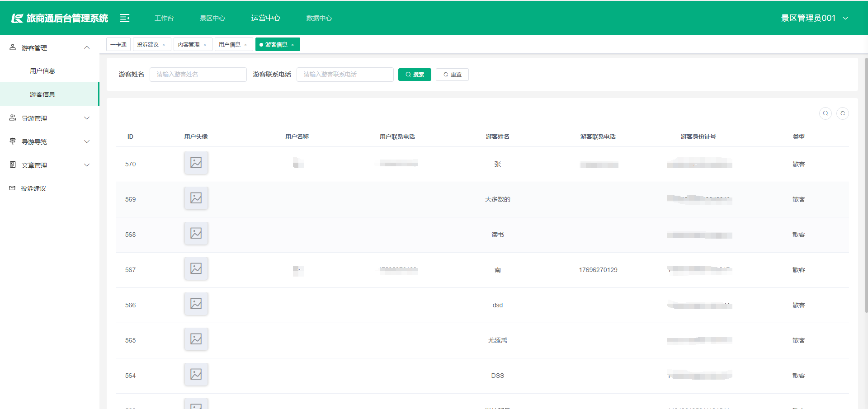Click 散客 type in row 570
The height and width of the screenshot is (409, 868).
click(x=799, y=164)
